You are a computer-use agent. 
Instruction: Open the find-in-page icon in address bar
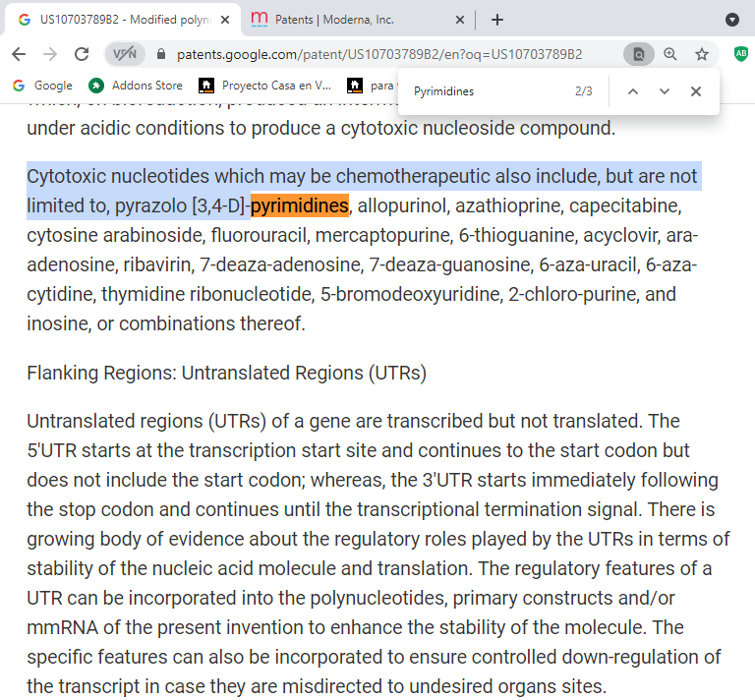(x=638, y=54)
